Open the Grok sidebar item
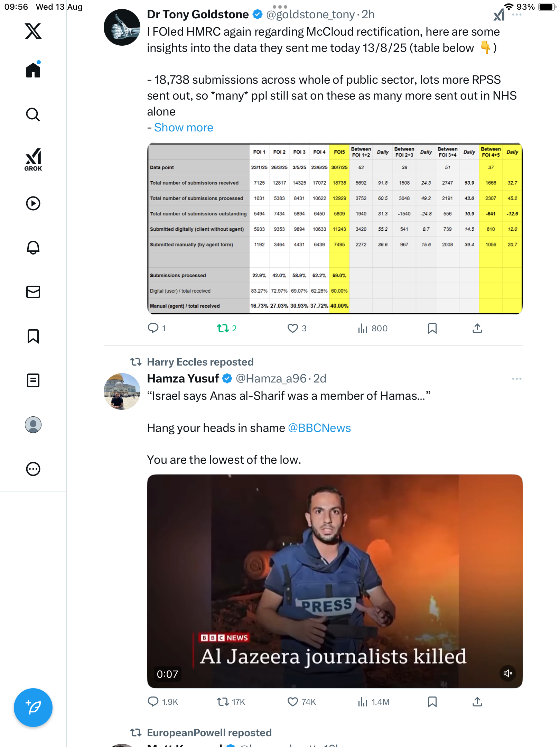Image resolution: width=560 pixels, height=747 pixels. coord(33,160)
